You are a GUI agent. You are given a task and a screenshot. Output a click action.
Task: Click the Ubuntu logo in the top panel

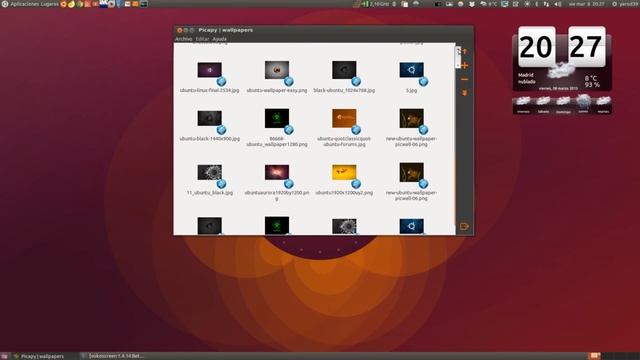pos(5,4)
